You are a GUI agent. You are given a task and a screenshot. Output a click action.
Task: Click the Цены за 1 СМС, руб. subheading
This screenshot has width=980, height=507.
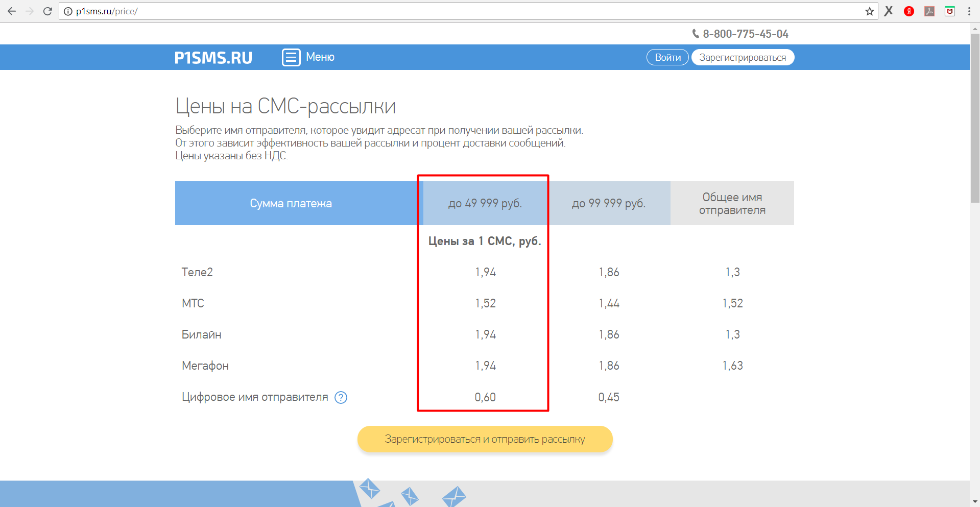(484, 241)
